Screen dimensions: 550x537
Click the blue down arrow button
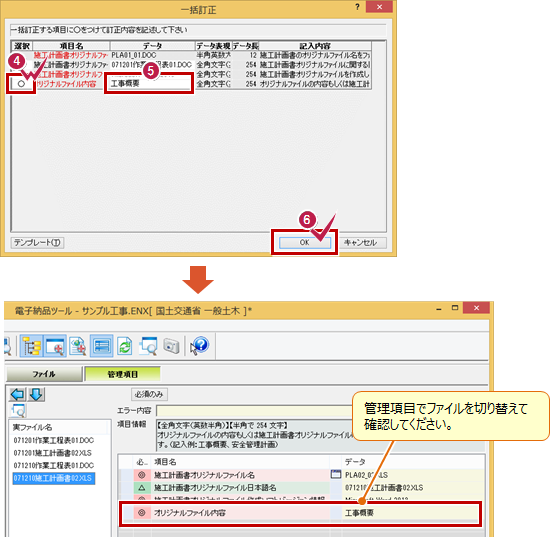point(36,395)
